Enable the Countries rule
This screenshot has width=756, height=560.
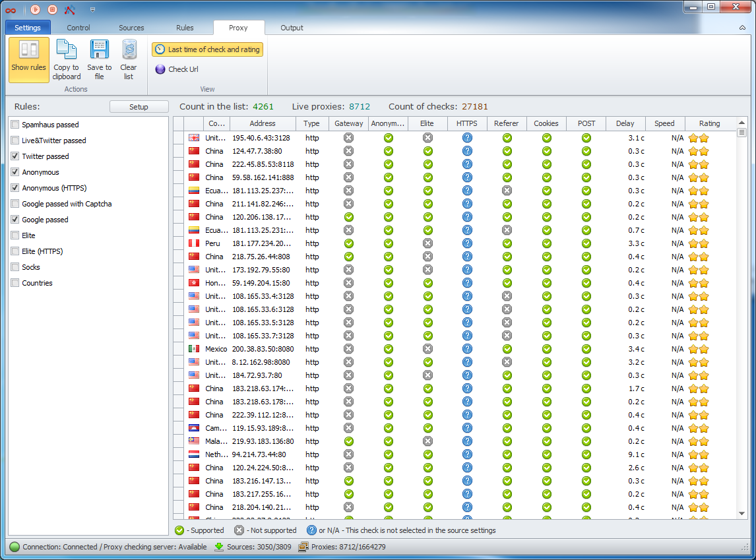[15, 283]
